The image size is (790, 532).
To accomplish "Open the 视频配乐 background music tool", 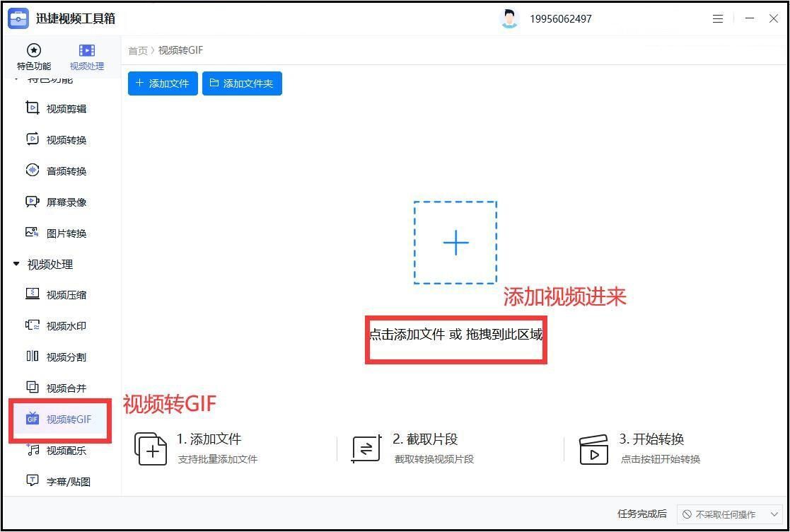I will [56, 451].
